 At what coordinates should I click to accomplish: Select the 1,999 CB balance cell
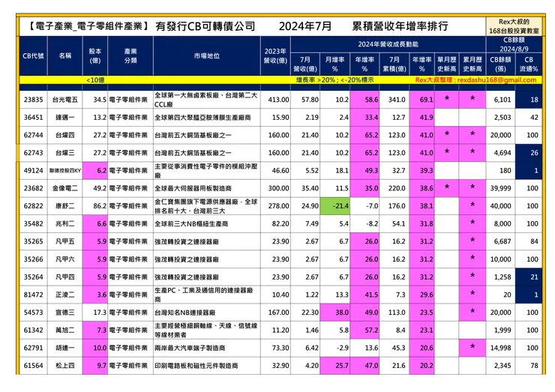tap(500, 330)
